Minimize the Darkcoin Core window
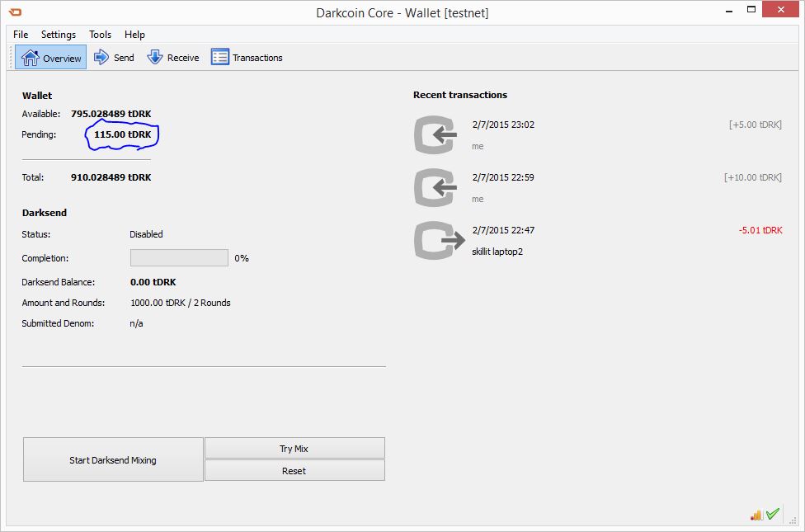The height and width of the screenshot is (532, 805). tap(729, 10)
